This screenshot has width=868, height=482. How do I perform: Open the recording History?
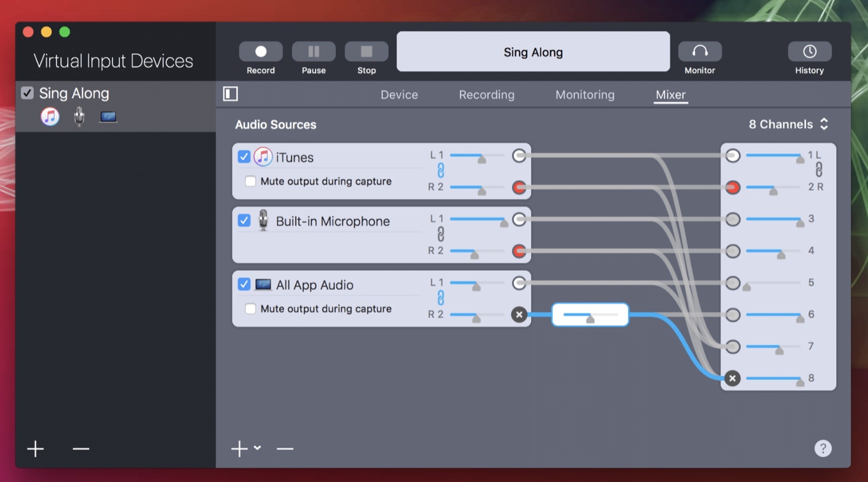pos(809,52)
